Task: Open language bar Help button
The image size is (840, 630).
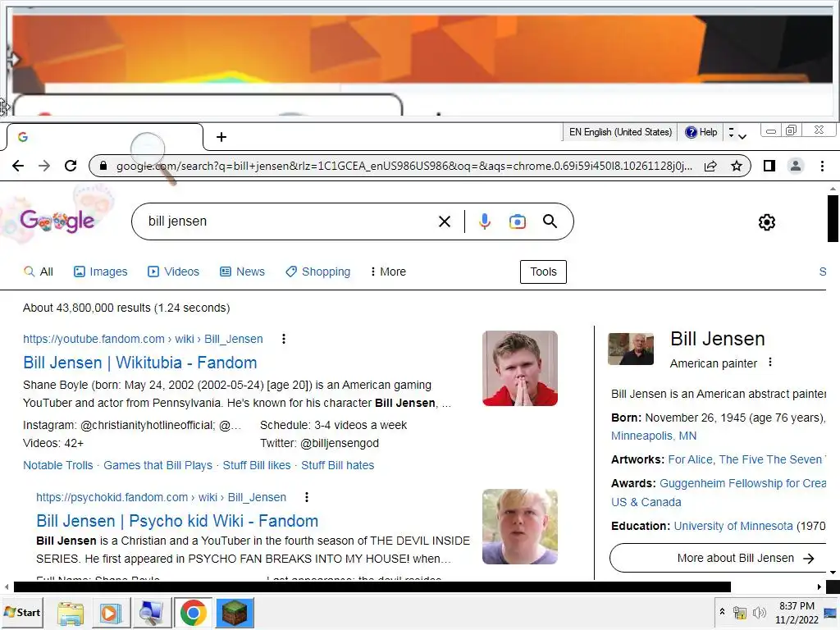Action: pos(701,132)
